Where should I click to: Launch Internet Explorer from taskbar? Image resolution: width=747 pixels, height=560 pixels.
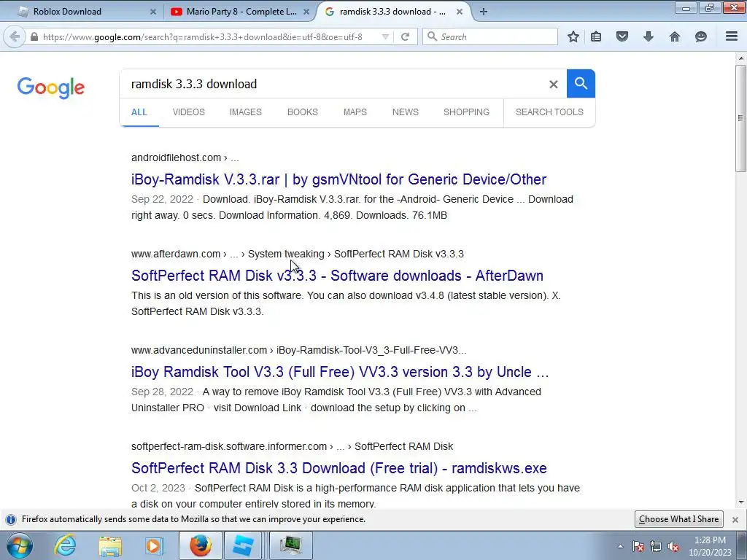tap(65, 545)
